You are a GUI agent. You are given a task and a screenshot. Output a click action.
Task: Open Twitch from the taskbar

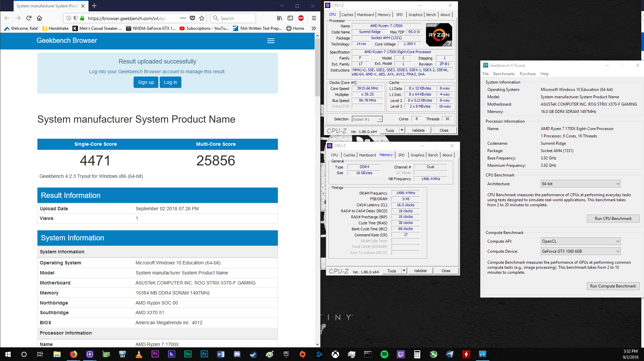point(400,354)
